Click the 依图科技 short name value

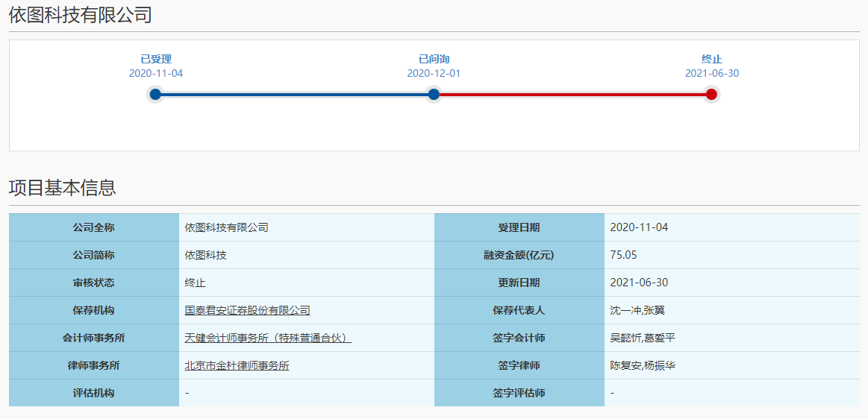pos(205,255)
